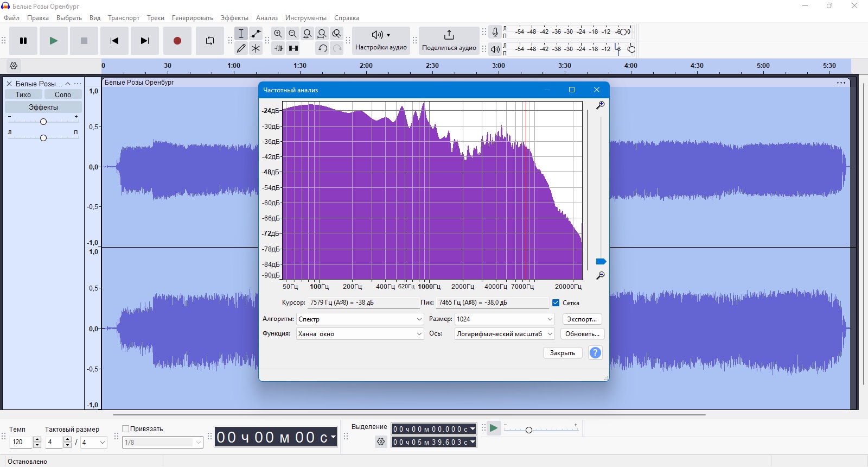868x467 pixels.
Task: Click the red Record button
Action: 177,41
